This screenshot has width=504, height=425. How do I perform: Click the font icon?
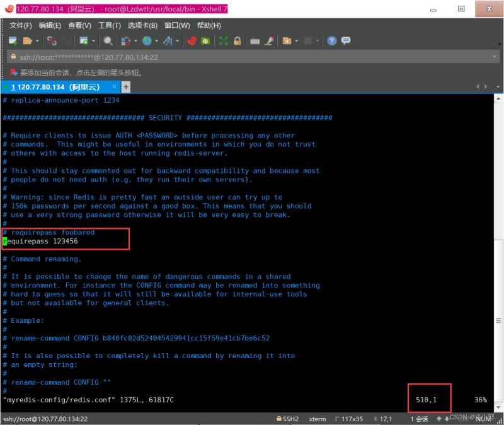[x=168, y=41]
